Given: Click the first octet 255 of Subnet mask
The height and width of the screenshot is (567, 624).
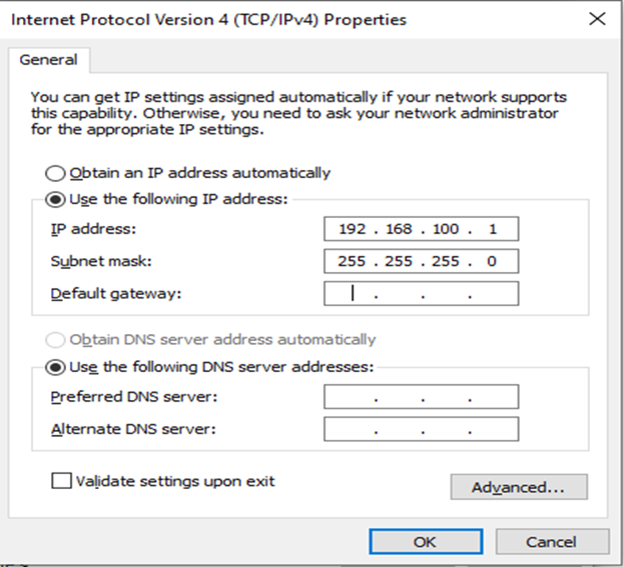Looking at the screenshot, I should (x=354, y=261).
